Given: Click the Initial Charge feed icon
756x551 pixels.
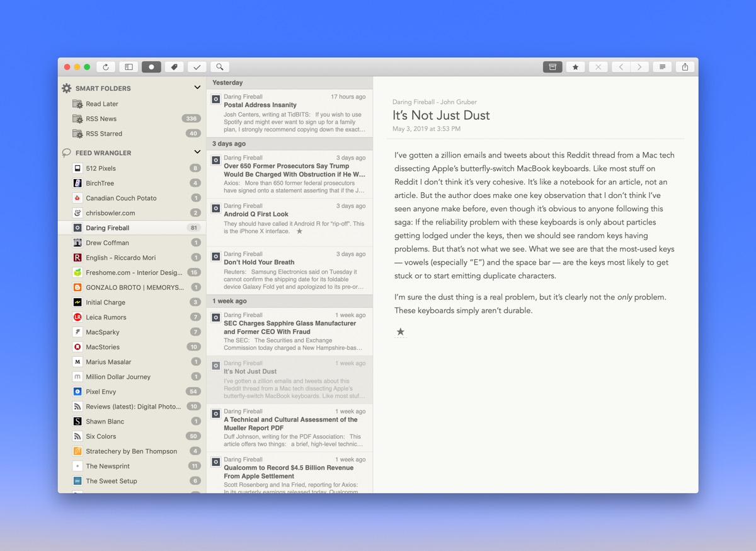Looking at the screenshot, I should click(77, 303).
